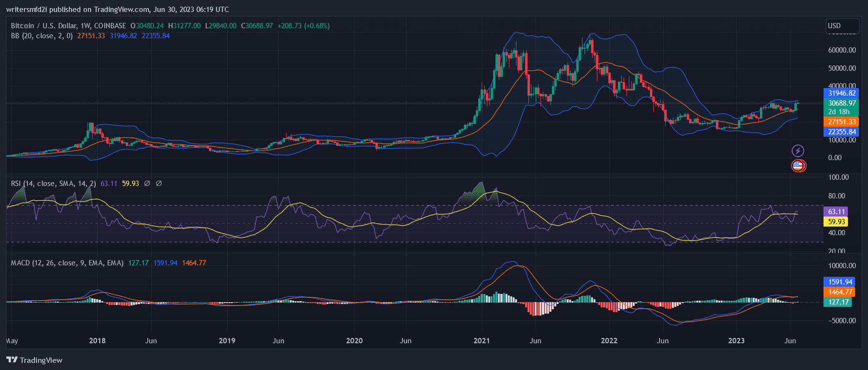This screenshot has height=370, width=868.
Task: Click the 2023 label on time axis
Action: tap(736, 341)
